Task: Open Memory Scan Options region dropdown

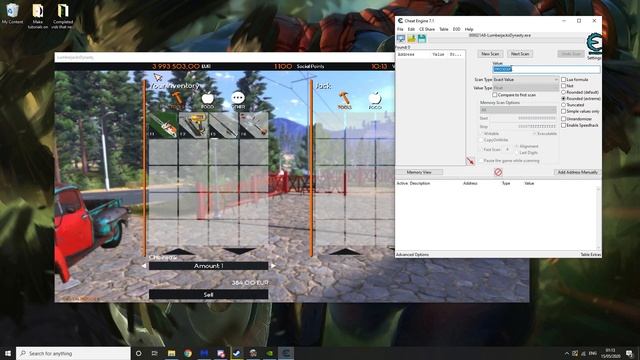Action: [518, 110]
